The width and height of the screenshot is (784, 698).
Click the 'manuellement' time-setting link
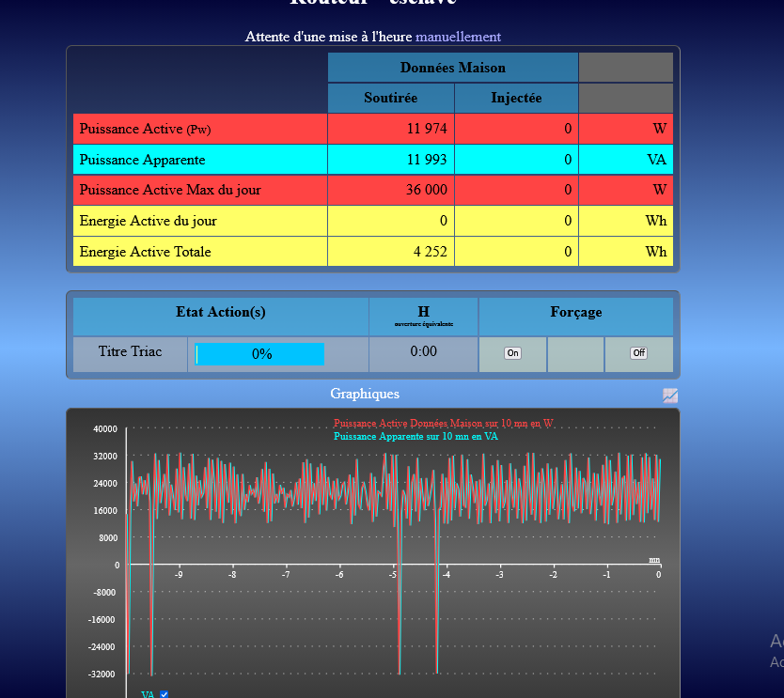tap(458, 37)
